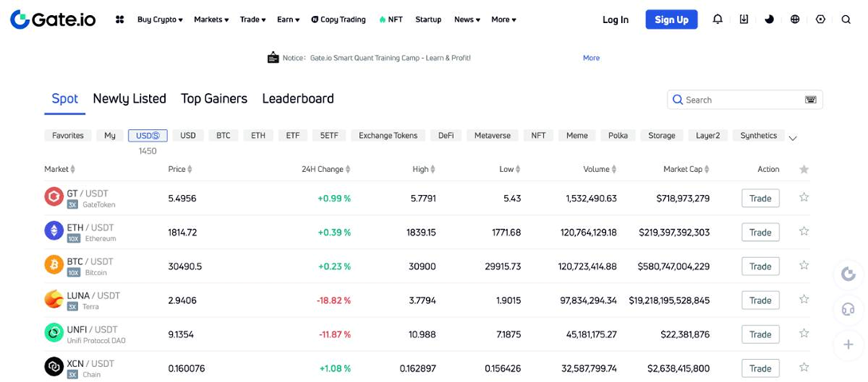Click the Gate.io logo
The image size is (868, 382).
click(53, 19)
